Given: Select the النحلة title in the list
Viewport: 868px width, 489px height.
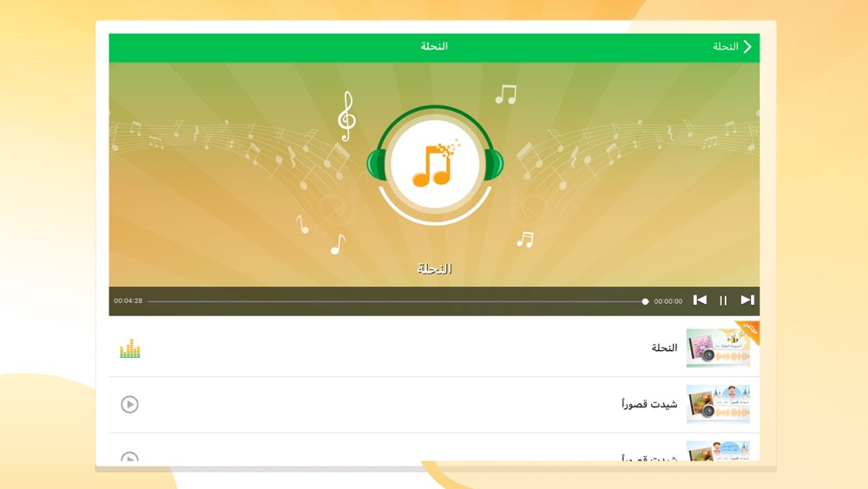Looking at the screenshot, I should coord(664,347).
